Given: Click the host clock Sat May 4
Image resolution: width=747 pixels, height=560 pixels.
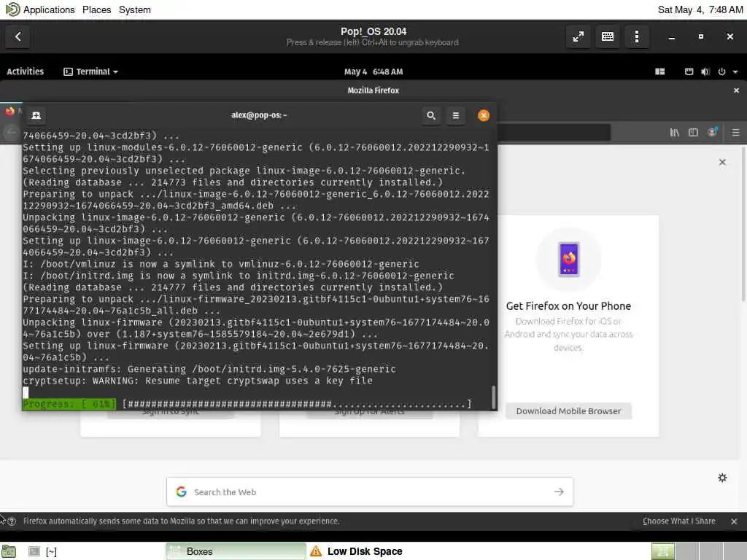Looking at the screenshot, I should [700, 9].
